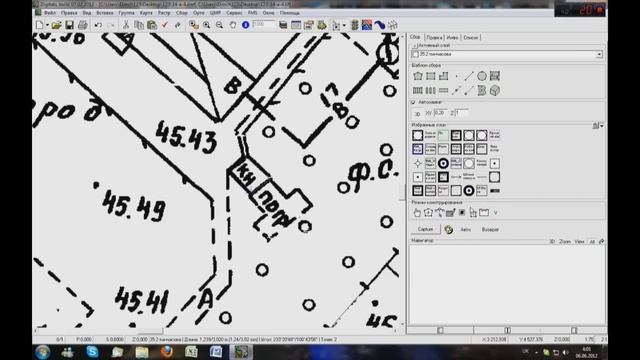Open the Карта menu

[x=146, y=13]
